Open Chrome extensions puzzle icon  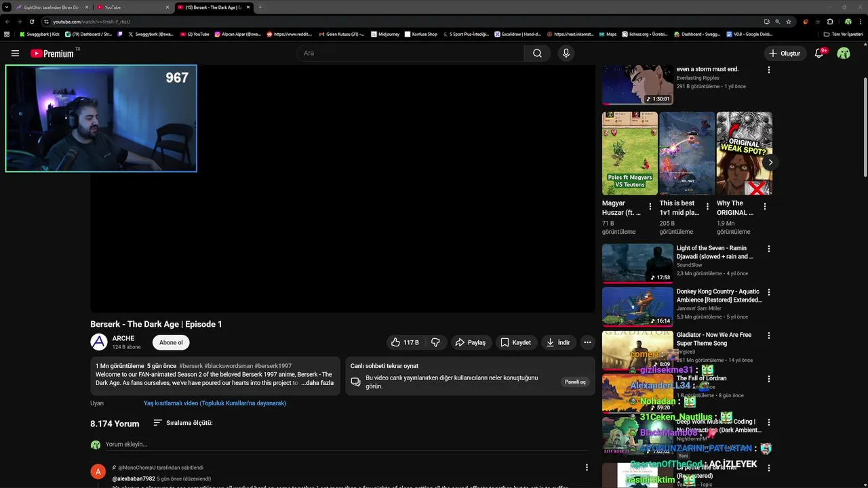tap(829, 22)
